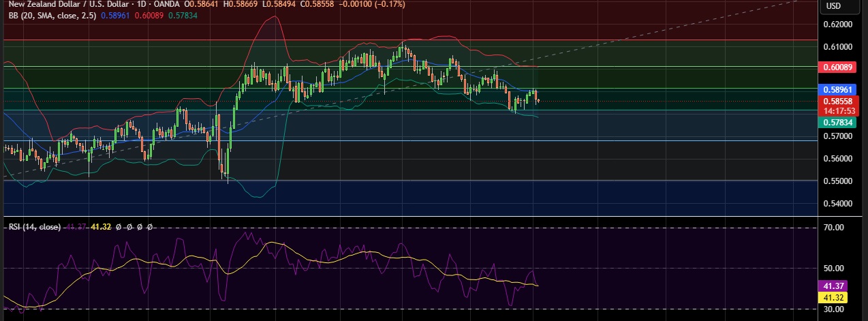This screenshot has height=321, width=868.
Task: Click the yellow 41.32 RSI legend value
Action: (100, 227)
